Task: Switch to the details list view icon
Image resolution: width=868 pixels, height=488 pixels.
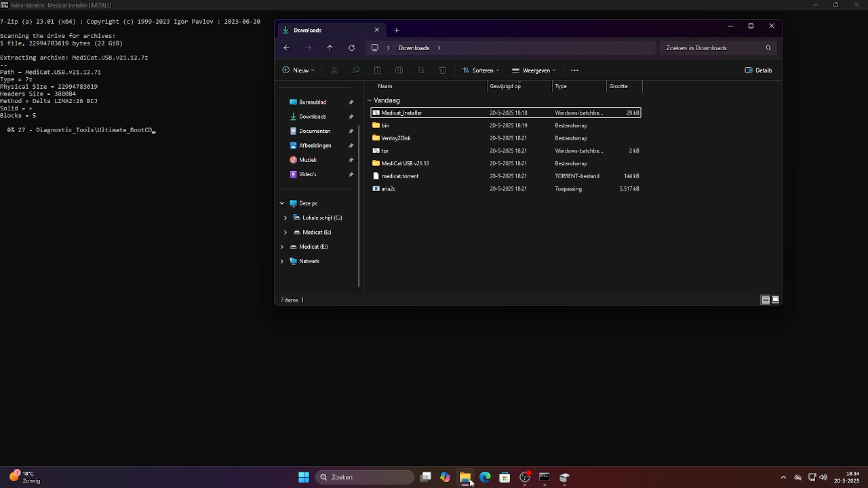Action: 765,300
